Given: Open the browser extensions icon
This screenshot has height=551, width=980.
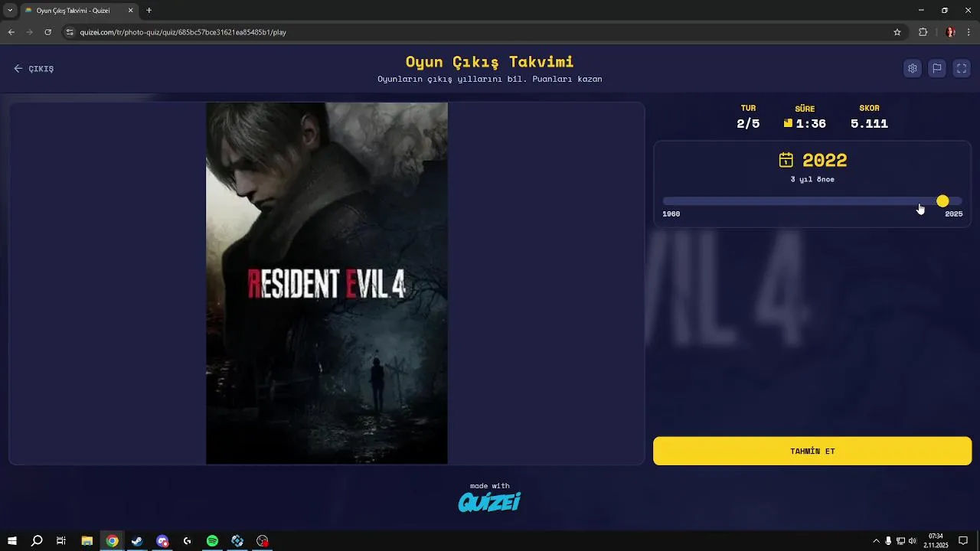Looking at the screenshot, I should (x=923, y=32).
